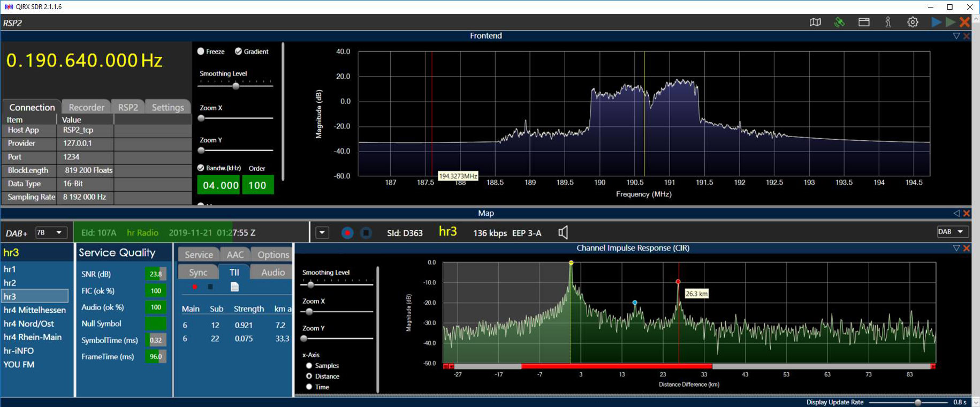Switch to the Options tab
The image size is (980, 407).
[273, 255]
